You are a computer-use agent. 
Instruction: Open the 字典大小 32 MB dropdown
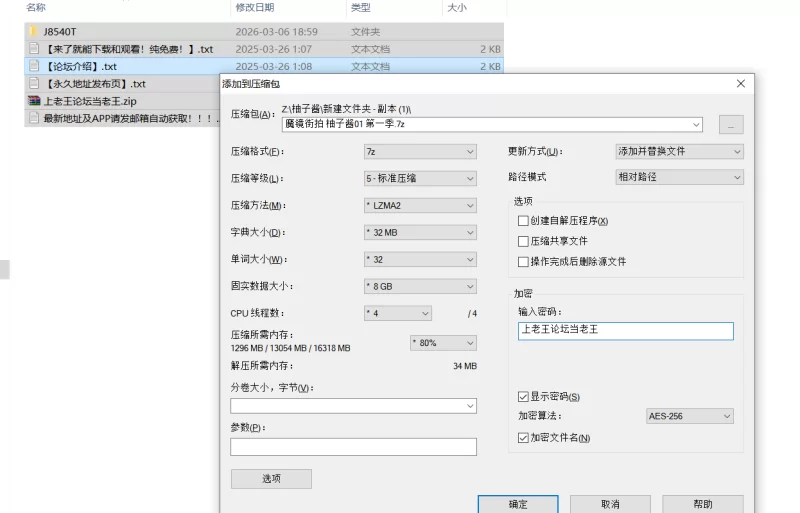[x=420, y=232]
